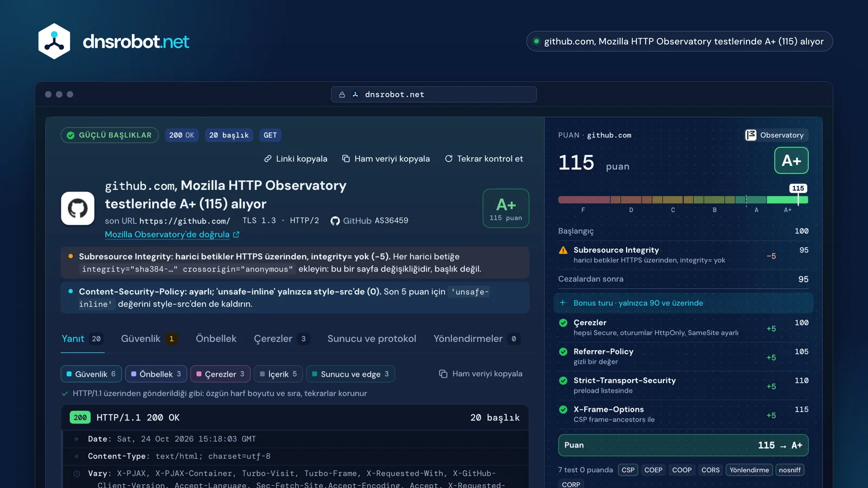Click the 115 marker on score bar
The image size is (868, 488).
[798, 188]
